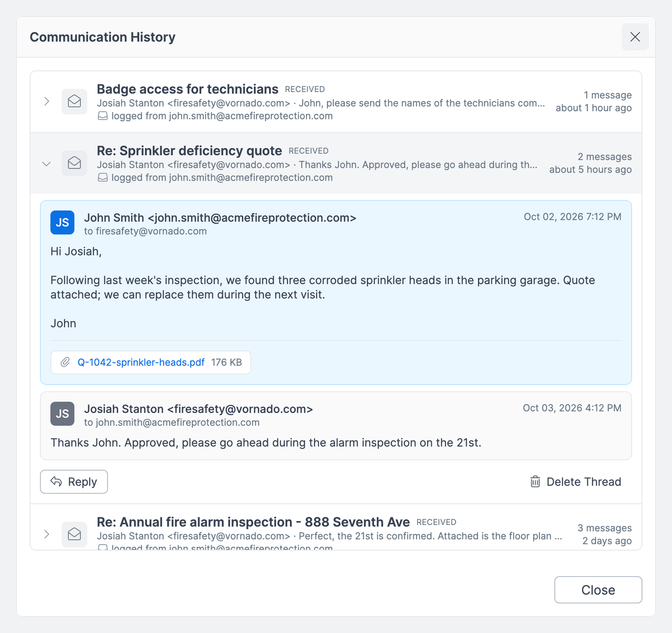Click Josiah Stanton's gray JS avatar
Image resolution: width=672 pixels, height=633 pixels.
[x=62, y=413]
